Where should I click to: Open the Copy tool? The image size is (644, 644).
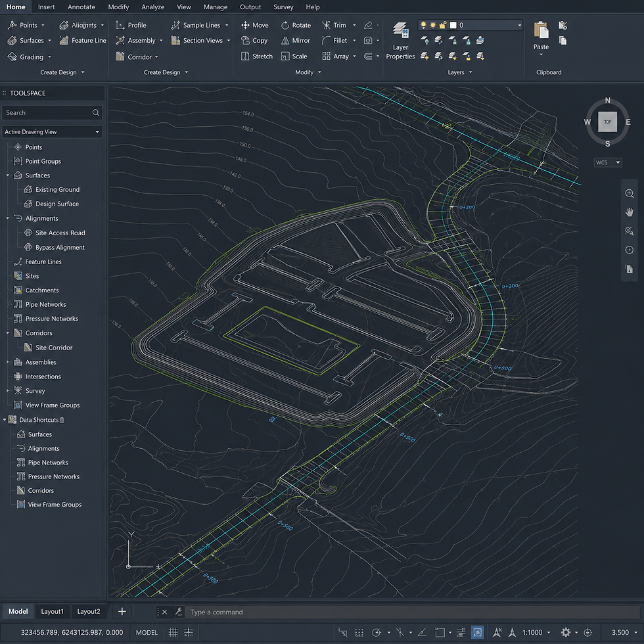pos(254,40)
